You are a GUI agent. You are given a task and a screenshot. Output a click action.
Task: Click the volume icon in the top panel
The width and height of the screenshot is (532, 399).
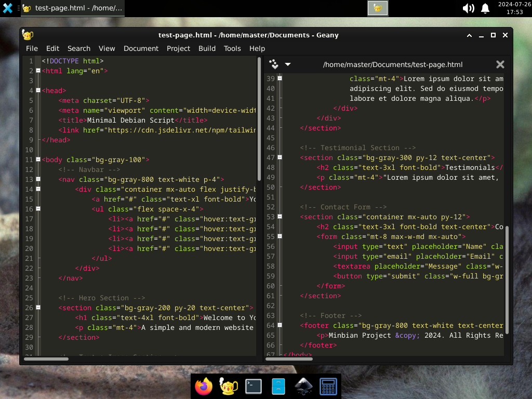point(468,8)
